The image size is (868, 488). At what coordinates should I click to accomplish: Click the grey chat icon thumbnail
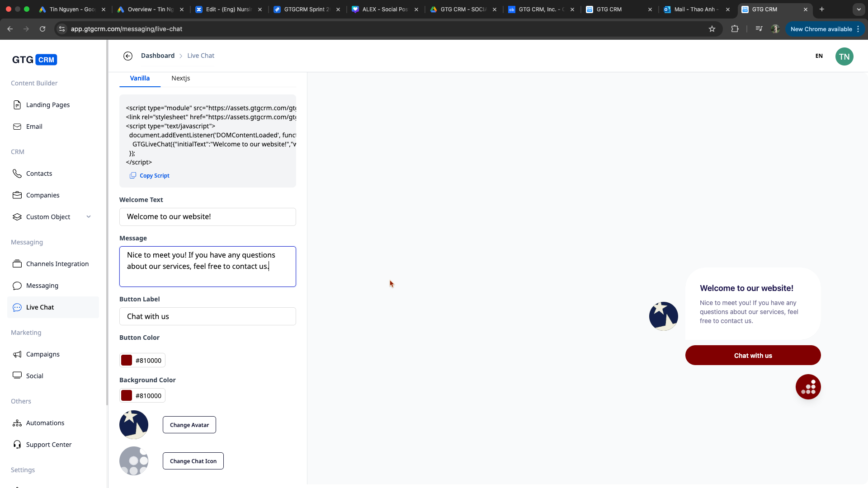134,461
